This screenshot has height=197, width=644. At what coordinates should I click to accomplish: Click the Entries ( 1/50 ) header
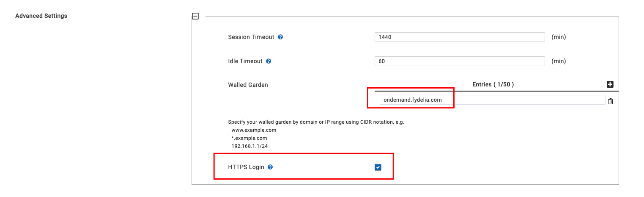(493, 85)
